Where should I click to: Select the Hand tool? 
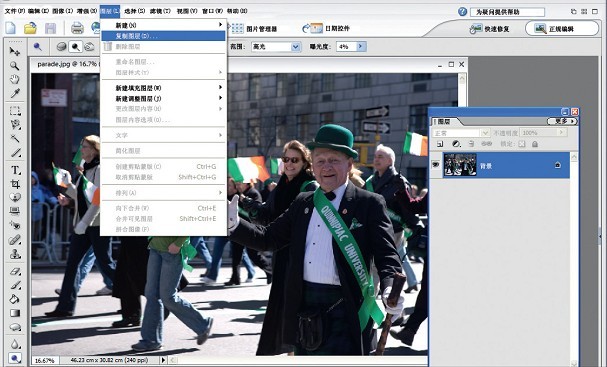click(x=14, y=79)
